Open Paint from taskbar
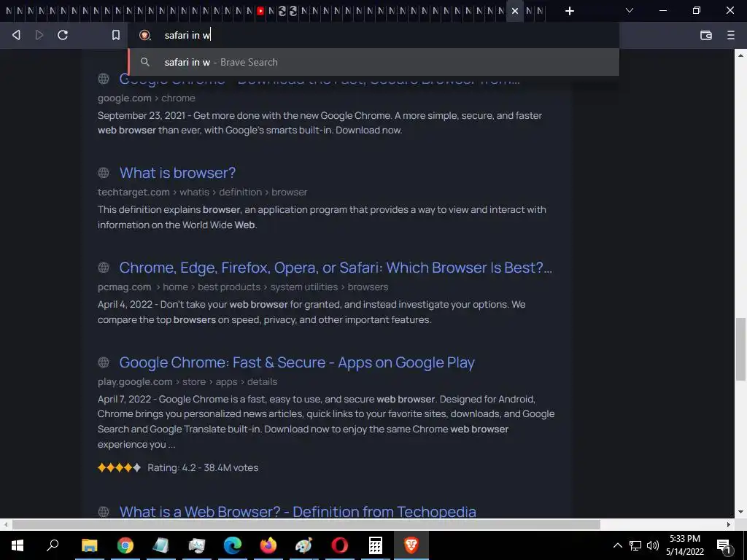747x560 pixels. click(x=304, y=545)
